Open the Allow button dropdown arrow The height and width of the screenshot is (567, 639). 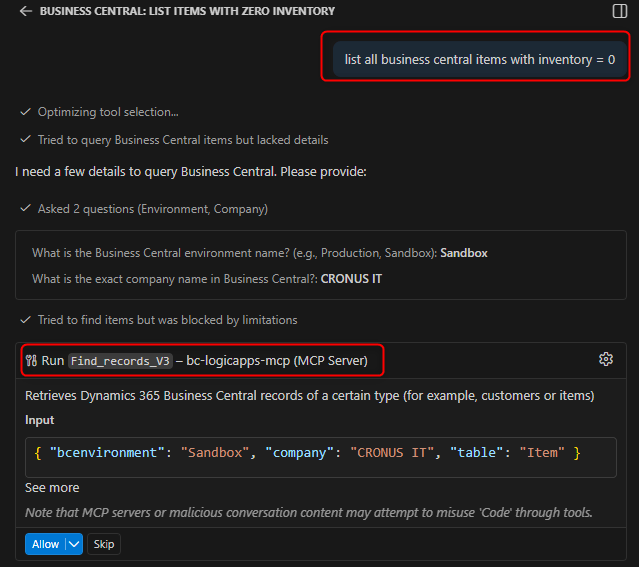74,544
